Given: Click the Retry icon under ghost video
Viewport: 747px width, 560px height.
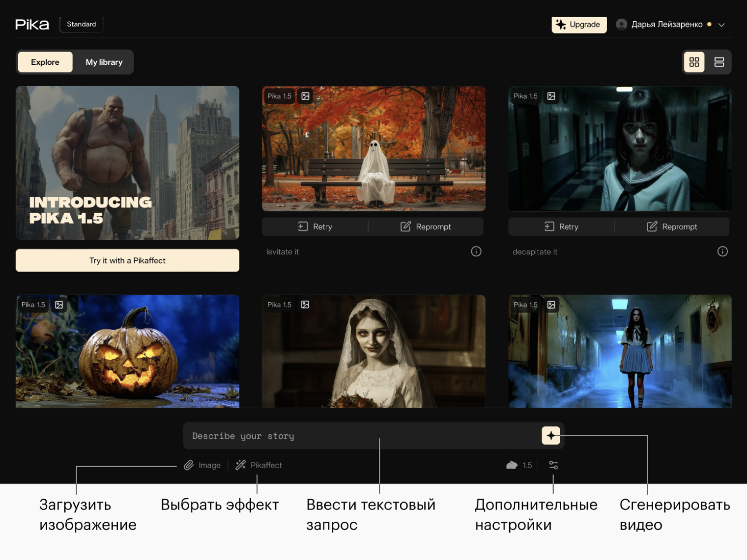Looking at the screenshot, I should [303, 226].
